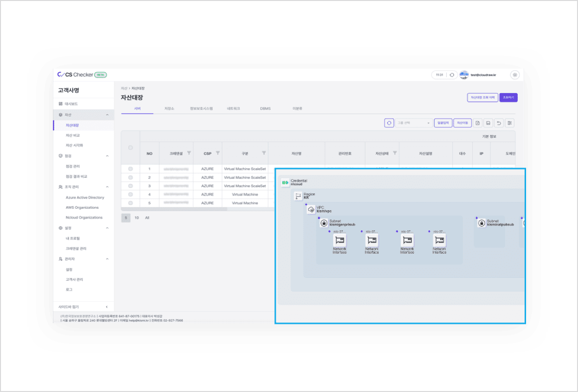
Task: Click the purple refresh button above the table
Action: (x=389, y=123)
